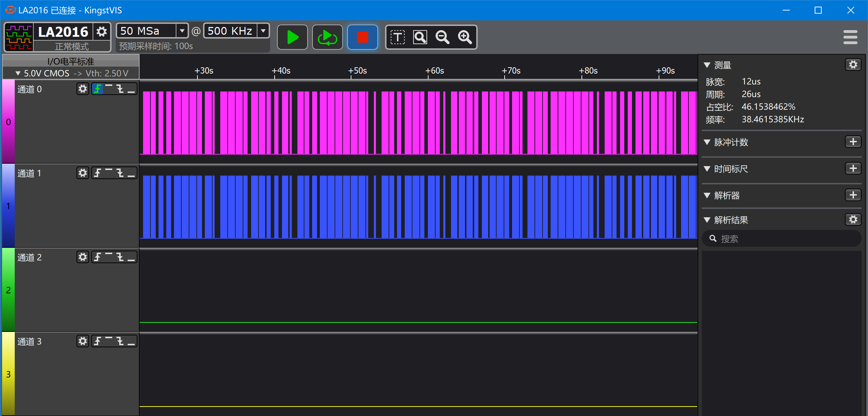This screenshot has width=868, height=416.
Task: Click the 正常模式 mode label
Action: (72, 46)
